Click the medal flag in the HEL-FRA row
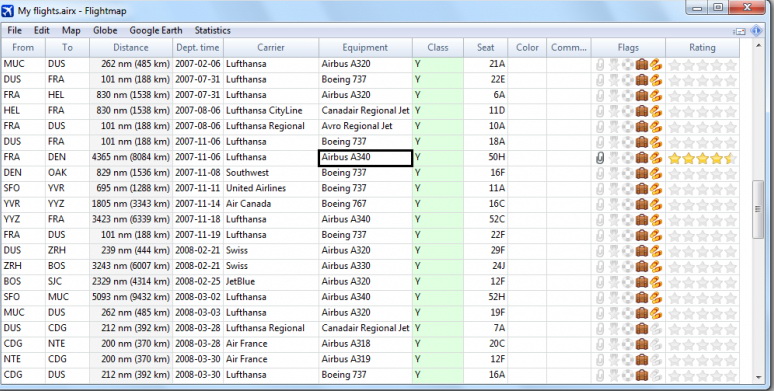 614,112
